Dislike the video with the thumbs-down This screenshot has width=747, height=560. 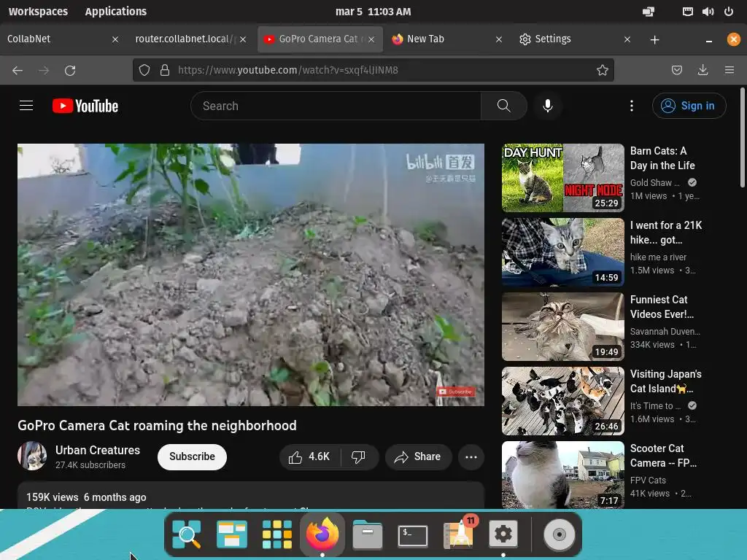coord(359,457)
